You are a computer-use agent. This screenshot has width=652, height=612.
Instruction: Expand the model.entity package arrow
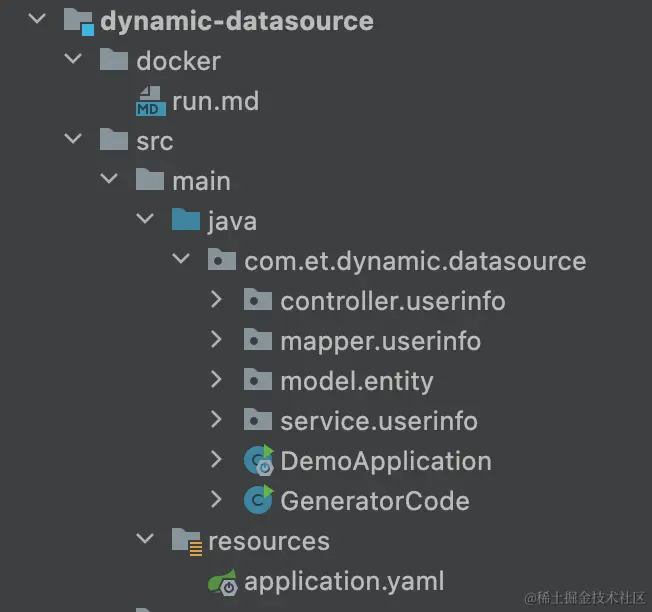217,380
